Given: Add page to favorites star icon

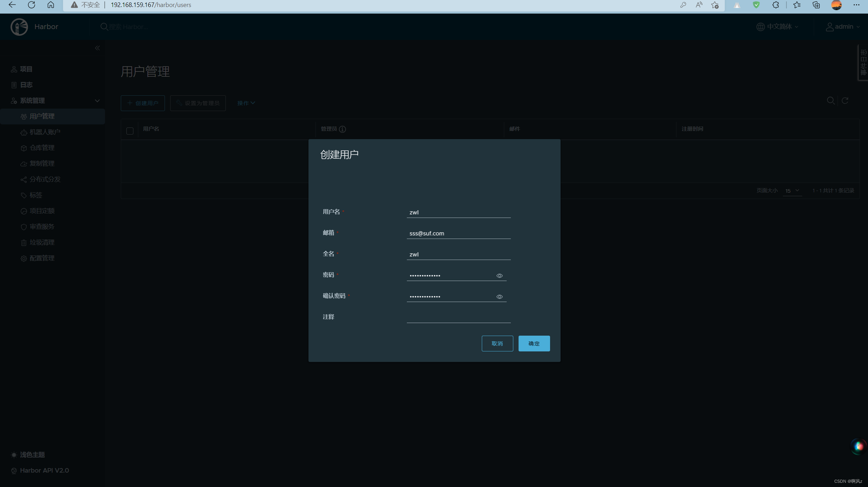Looking at the screenshot, I should [x=715, y=5].
